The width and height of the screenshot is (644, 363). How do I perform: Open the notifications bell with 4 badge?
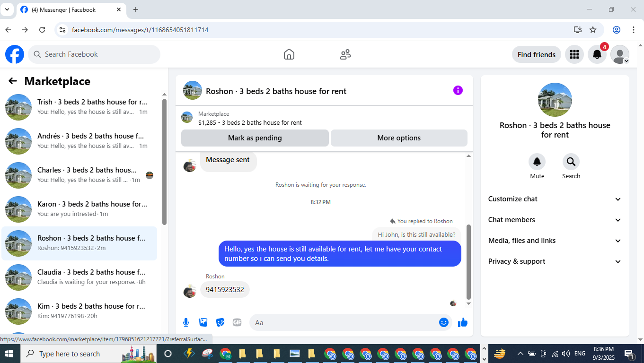point(597,54)
